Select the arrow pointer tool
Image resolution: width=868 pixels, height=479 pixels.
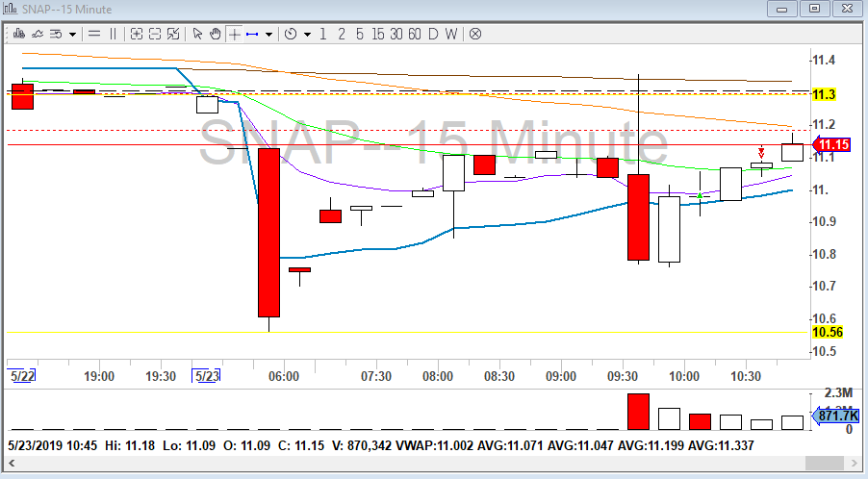point(197,34)
